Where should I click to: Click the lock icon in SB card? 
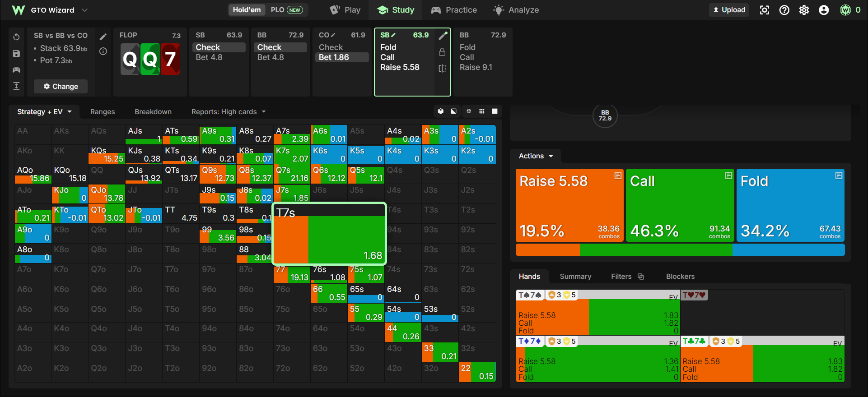(x=442, y=52)
